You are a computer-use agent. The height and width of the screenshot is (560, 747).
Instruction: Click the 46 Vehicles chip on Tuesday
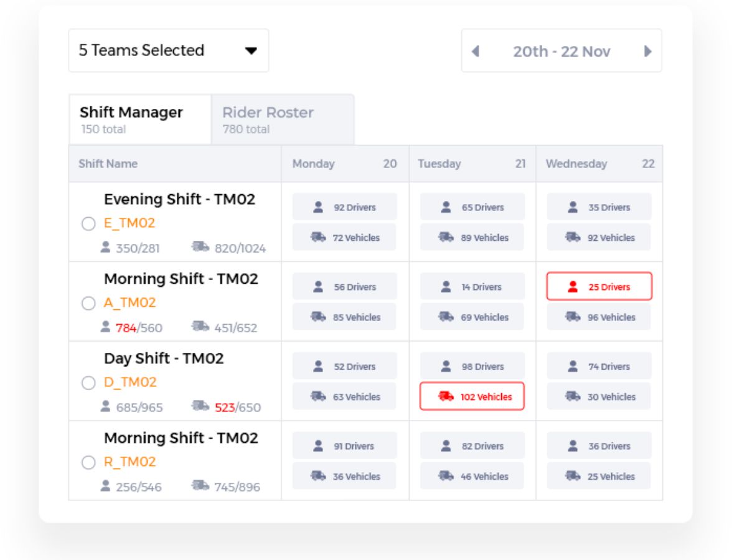[x=472, y=476]
